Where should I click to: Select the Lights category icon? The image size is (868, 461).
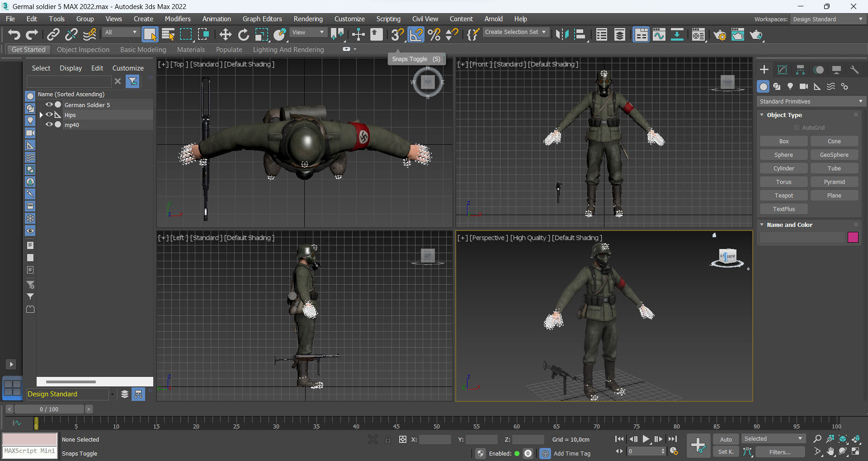[x=790, y=86]
